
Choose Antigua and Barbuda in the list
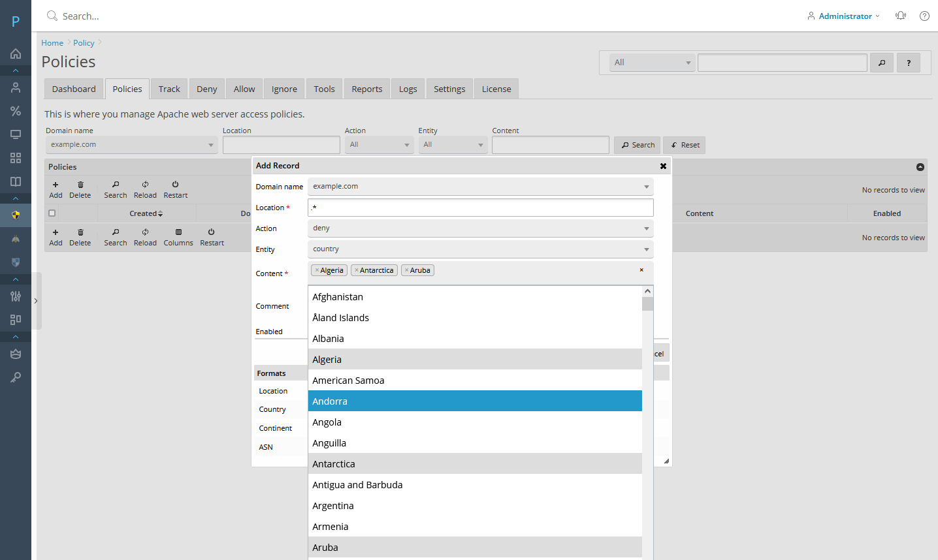coord(475,484)
